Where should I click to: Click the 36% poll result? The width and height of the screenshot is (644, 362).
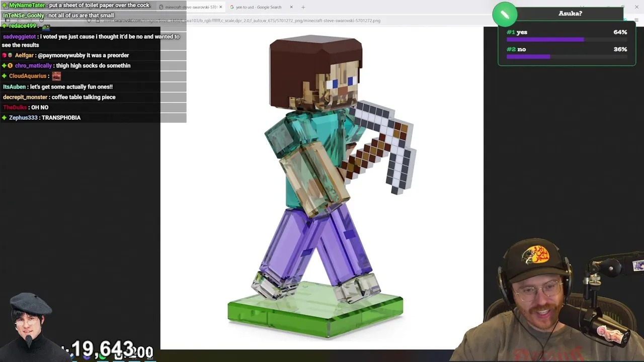(620, 49)
